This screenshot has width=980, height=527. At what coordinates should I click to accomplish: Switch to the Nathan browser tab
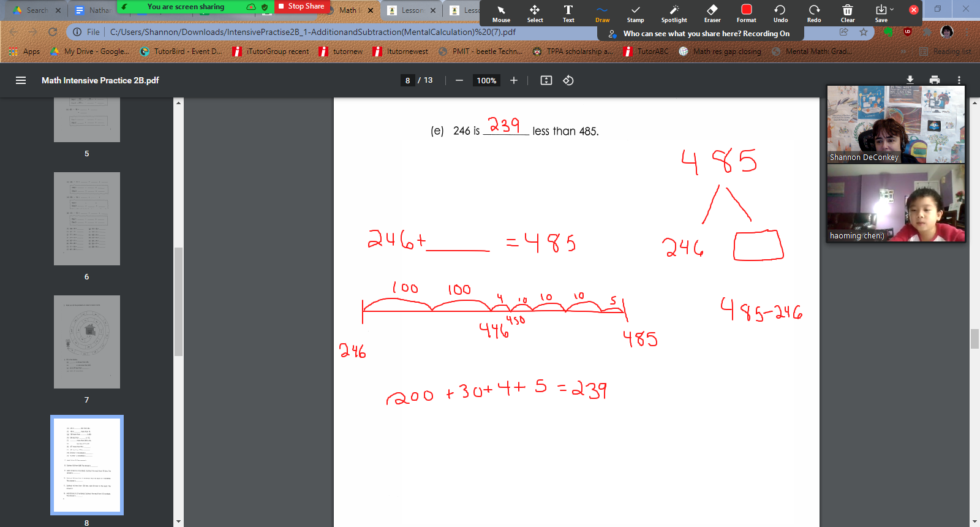coord(93,10)
